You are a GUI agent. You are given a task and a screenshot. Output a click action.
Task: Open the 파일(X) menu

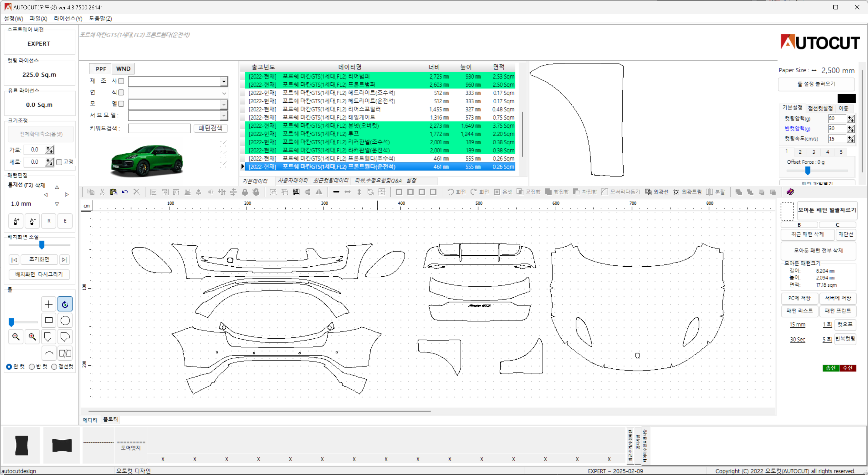39,19
